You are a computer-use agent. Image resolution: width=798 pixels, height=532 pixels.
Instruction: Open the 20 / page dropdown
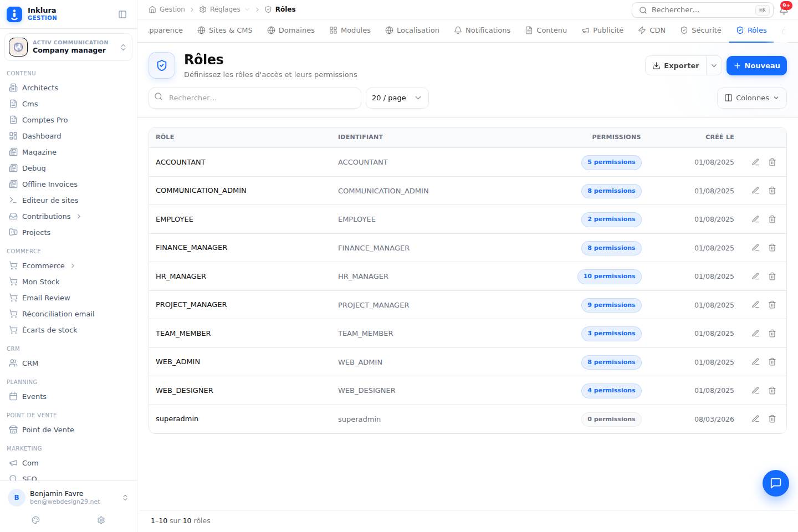coord(397,98)
